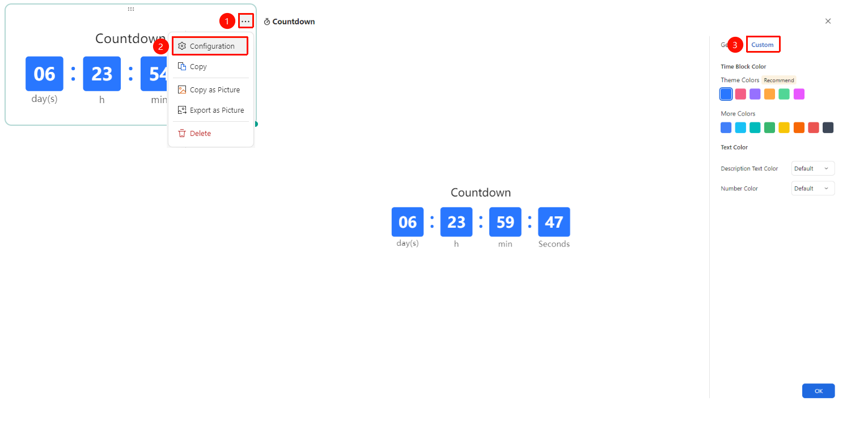Click the 47 seconds block in the preview
Viewport: 868px width, 422px height.
pos(554,222)
